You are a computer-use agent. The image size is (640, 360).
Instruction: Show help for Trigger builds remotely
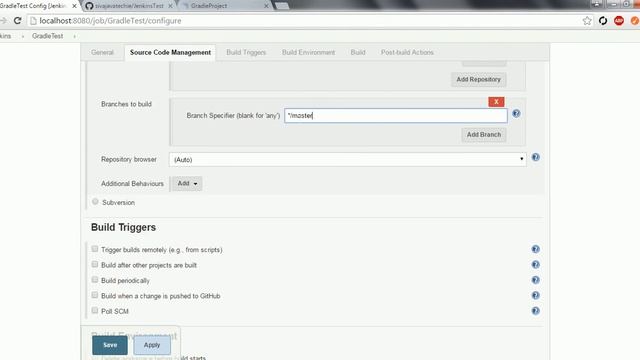point(536,249)
